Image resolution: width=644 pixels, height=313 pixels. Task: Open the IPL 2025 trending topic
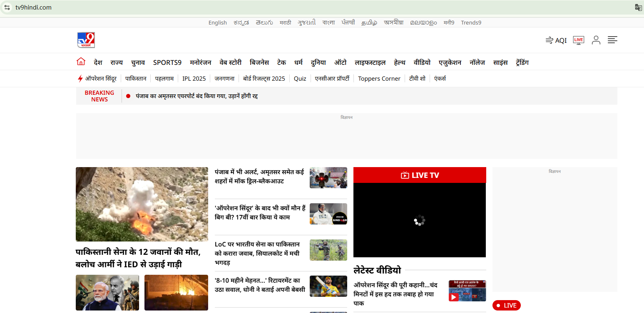pos(194,79)
